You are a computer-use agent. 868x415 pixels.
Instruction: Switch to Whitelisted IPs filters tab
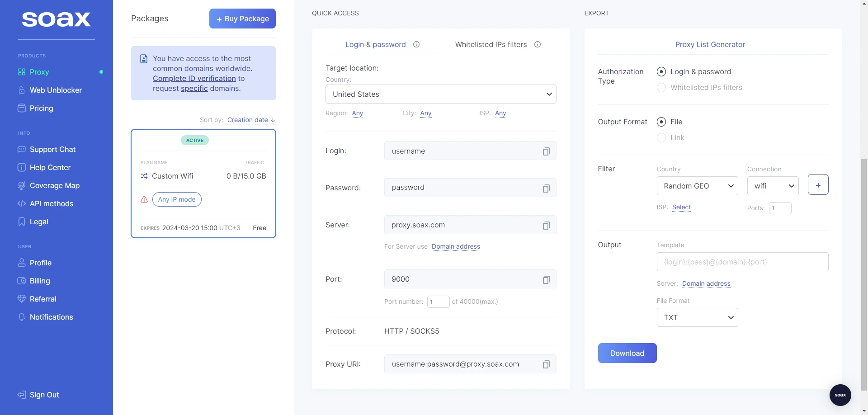[x=491, y=44]
